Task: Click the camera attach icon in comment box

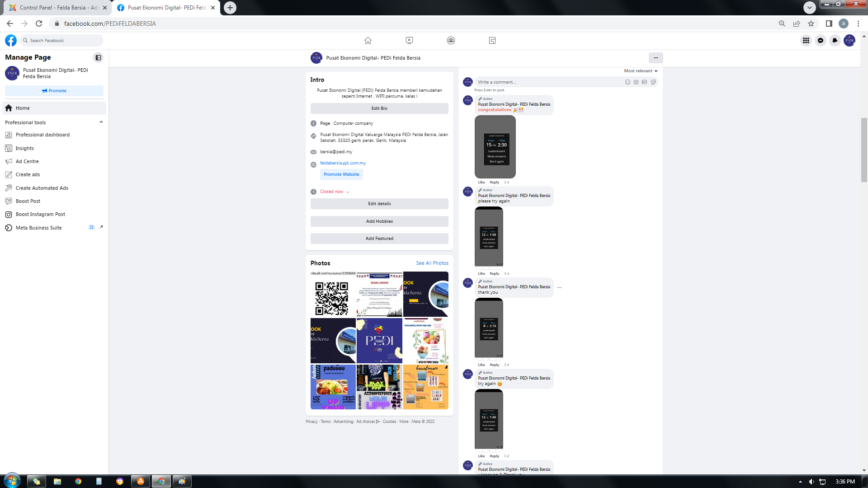Action: [636, 82]
